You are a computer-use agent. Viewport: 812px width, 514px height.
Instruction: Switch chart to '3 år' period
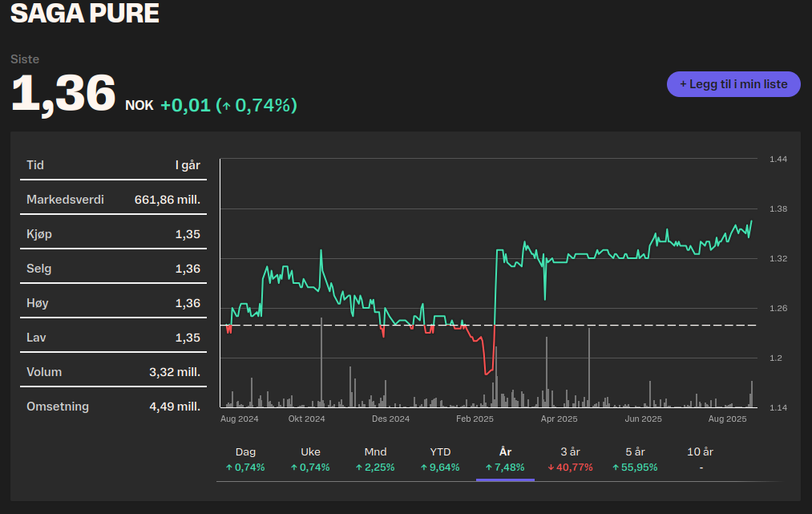point(570,459)
